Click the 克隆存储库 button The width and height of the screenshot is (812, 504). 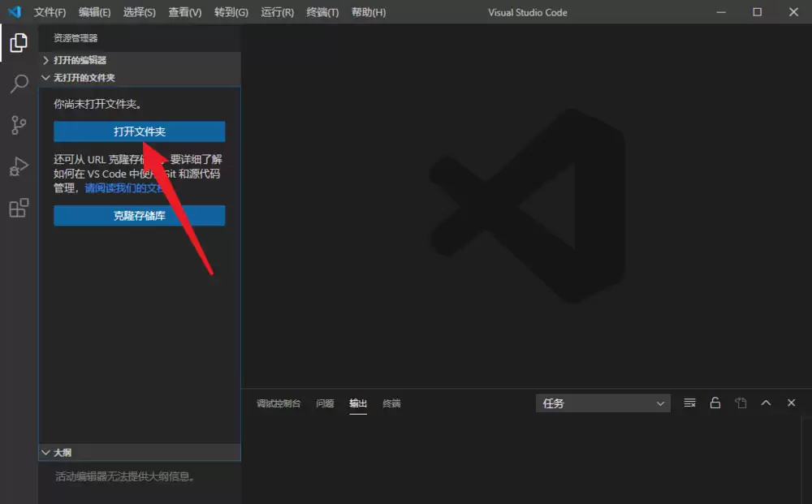point(140,215)
